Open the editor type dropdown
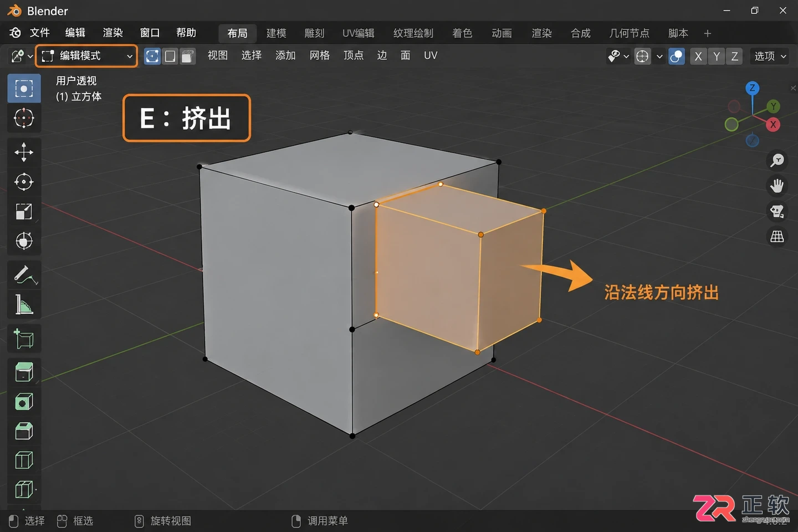Screen dimensions: 798x532 [x=21, y=56]
